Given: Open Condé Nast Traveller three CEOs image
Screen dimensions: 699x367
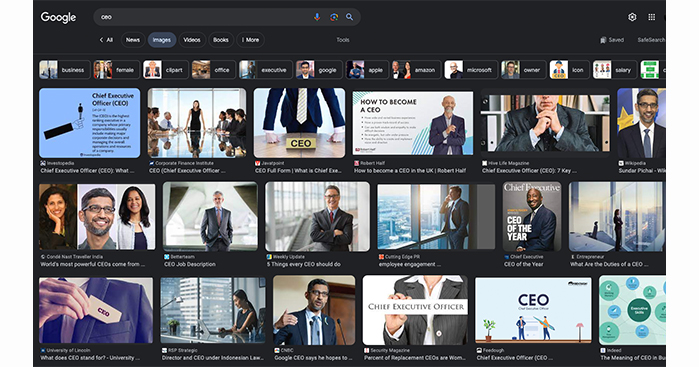Looking at the screenshot, I should pos(97,217).
